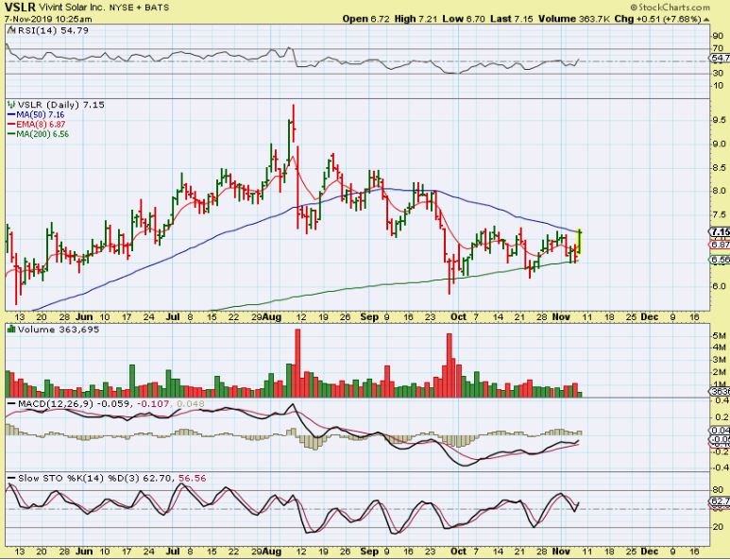This screenshot has height=560, width=730.
Task: Click the volume bars icon before Volume 363,695
Action: [11, 330]
